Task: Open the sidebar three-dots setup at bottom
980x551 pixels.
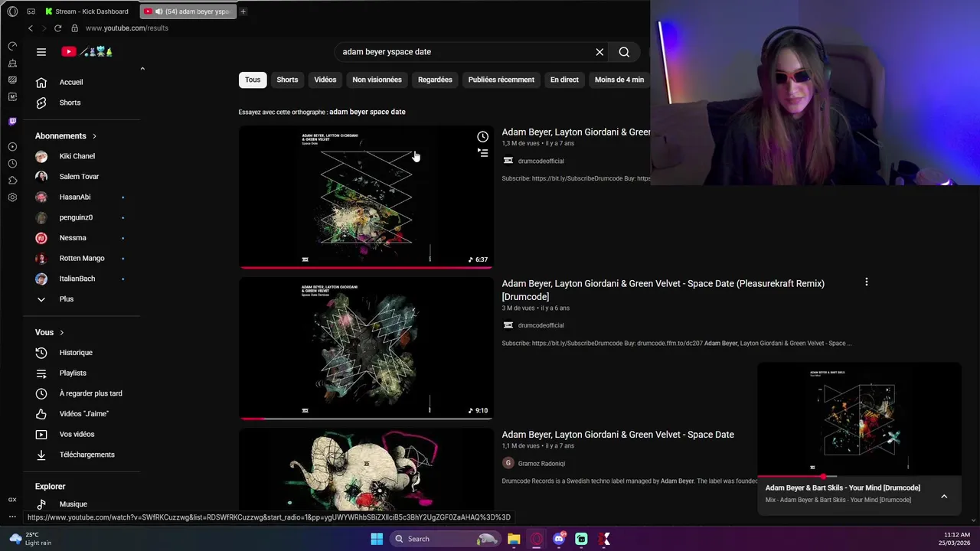Action: tap(12, 517)
